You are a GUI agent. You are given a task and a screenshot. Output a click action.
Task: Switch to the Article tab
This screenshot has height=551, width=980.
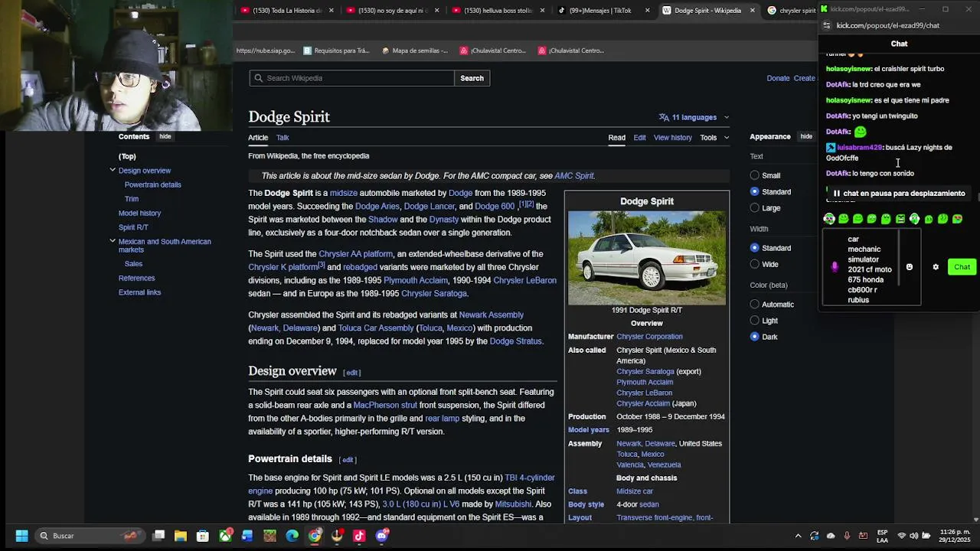[x=258, y=138]
